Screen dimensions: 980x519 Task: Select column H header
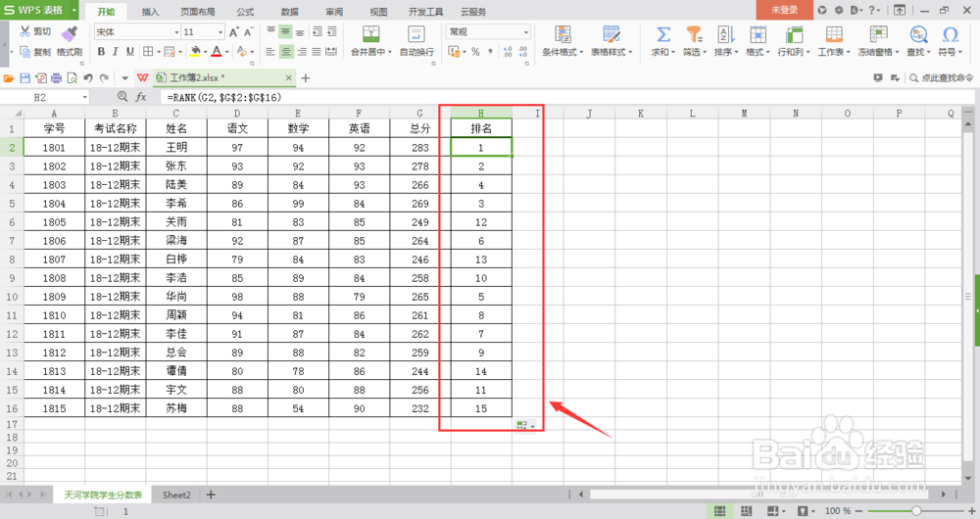(x=480, y=113)
